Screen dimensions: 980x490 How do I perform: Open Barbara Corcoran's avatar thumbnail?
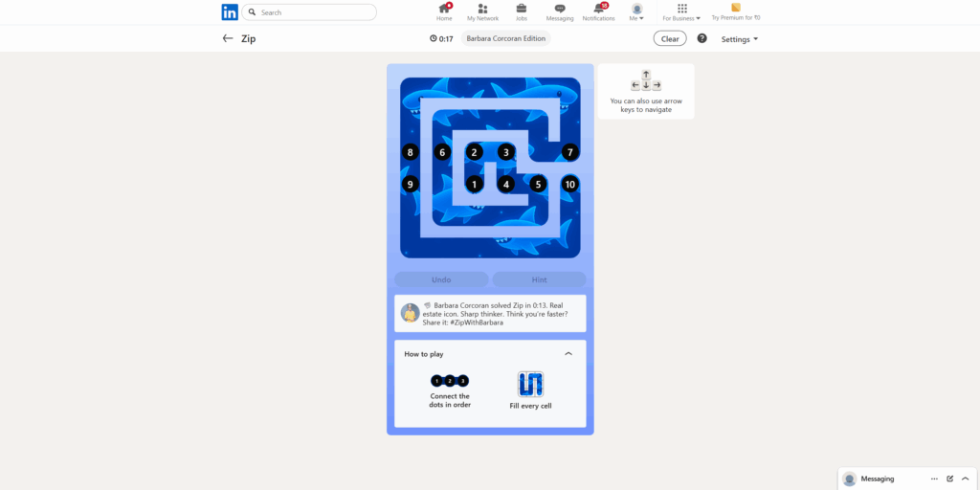tap(410, 313)
